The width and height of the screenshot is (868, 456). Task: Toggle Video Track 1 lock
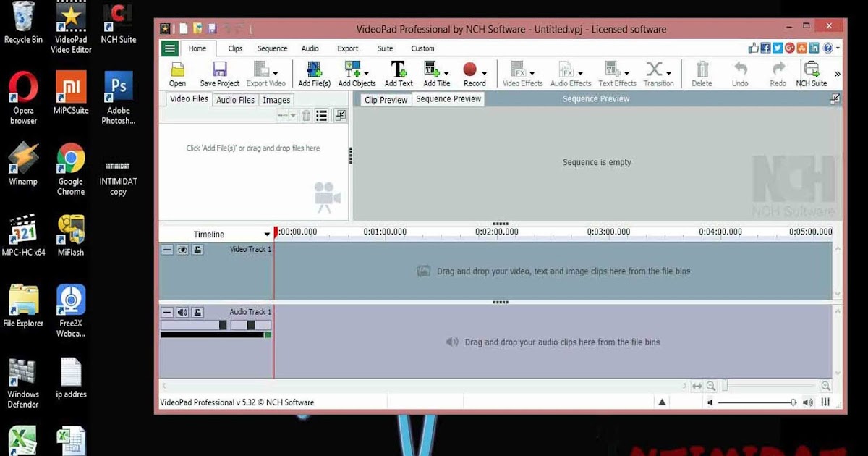click(197, 250)
